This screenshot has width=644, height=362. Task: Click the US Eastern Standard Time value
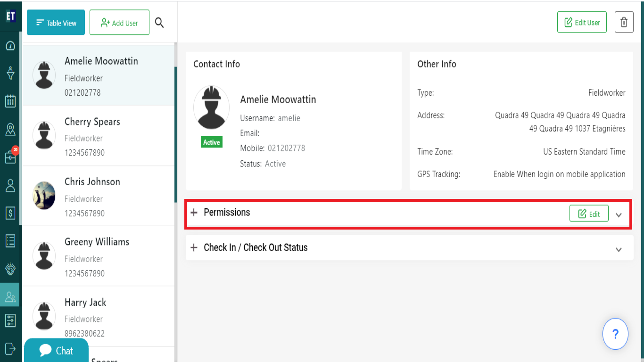coord(584,152)
